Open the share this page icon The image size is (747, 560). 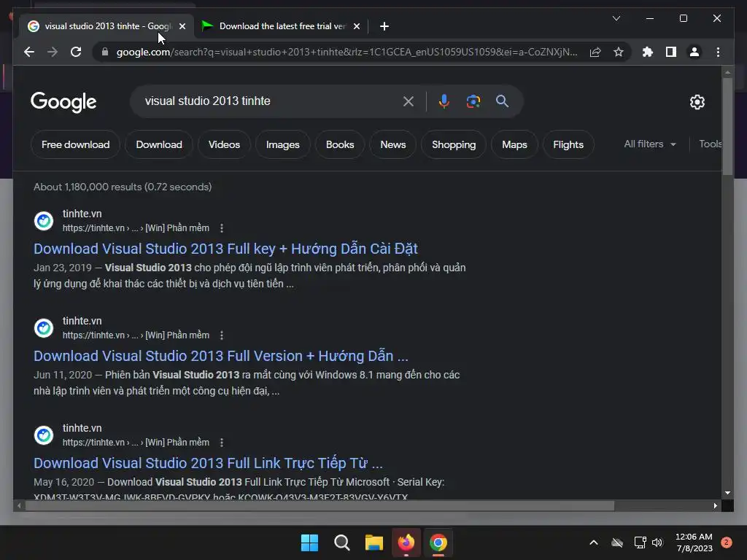pyautogui.click(x=595, y=52)
